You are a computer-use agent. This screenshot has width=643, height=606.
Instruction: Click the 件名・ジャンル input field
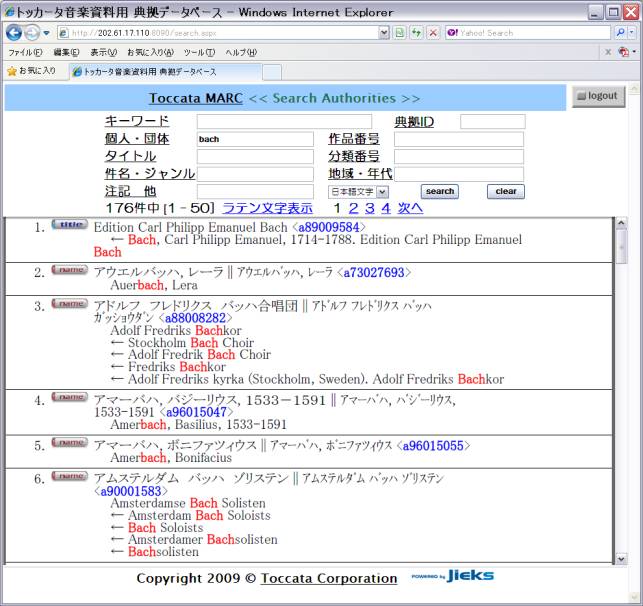tap(255, 174)
